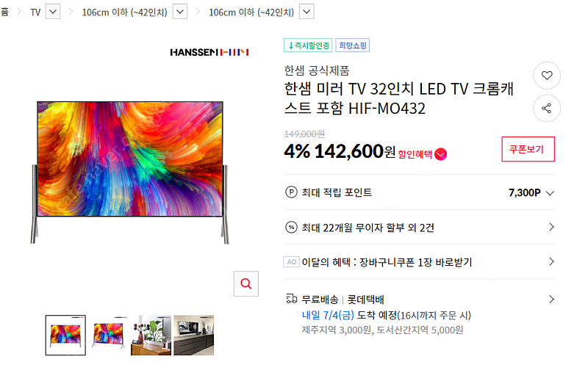588x370 pixels.
Task: Click the point P icon beside 최대 적립 포인트
Action: coord(291,192)
